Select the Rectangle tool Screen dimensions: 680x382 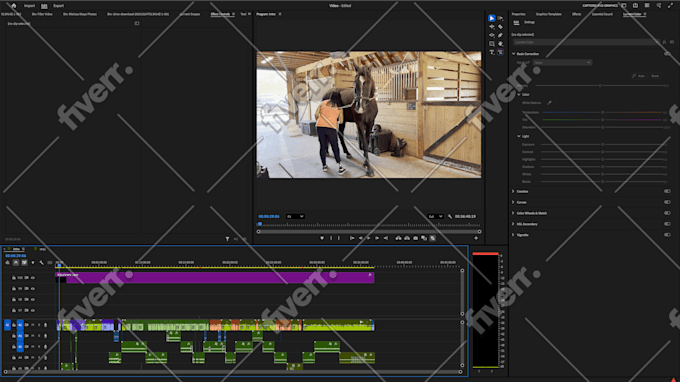click(x=491, y=44)
